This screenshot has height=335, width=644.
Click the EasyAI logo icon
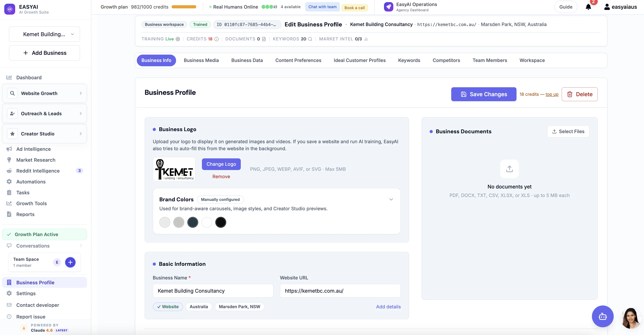tap(10, 9)
